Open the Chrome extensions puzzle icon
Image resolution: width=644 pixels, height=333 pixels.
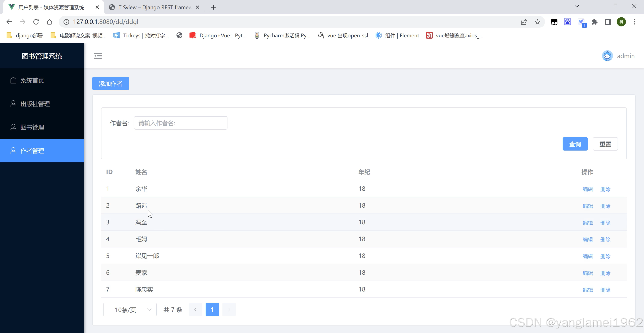point(595,22)
